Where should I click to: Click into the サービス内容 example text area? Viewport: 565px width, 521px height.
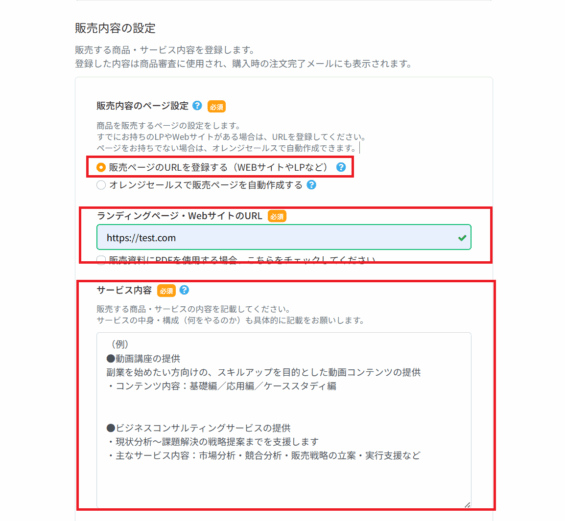pos(284,420)
